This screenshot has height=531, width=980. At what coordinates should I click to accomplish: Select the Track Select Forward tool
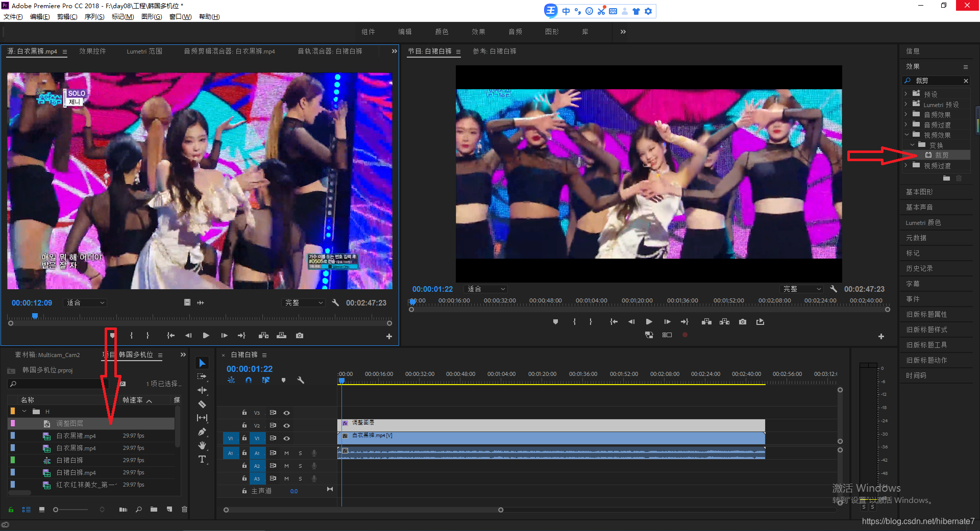tap(202, 376)
